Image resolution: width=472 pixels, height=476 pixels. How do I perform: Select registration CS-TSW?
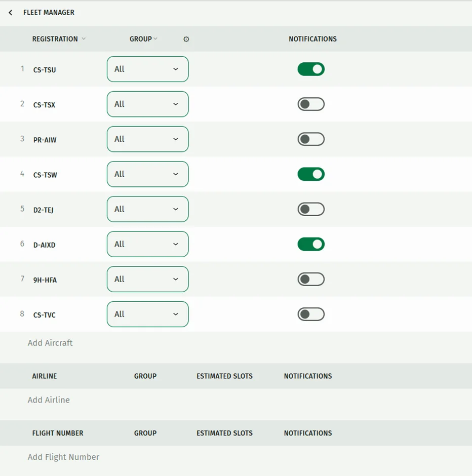click(x=45, y=175)
